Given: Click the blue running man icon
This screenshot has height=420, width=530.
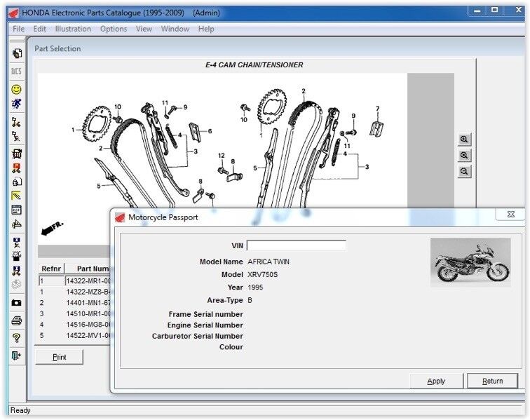Looking at the screenshot, I should [17, 104].
